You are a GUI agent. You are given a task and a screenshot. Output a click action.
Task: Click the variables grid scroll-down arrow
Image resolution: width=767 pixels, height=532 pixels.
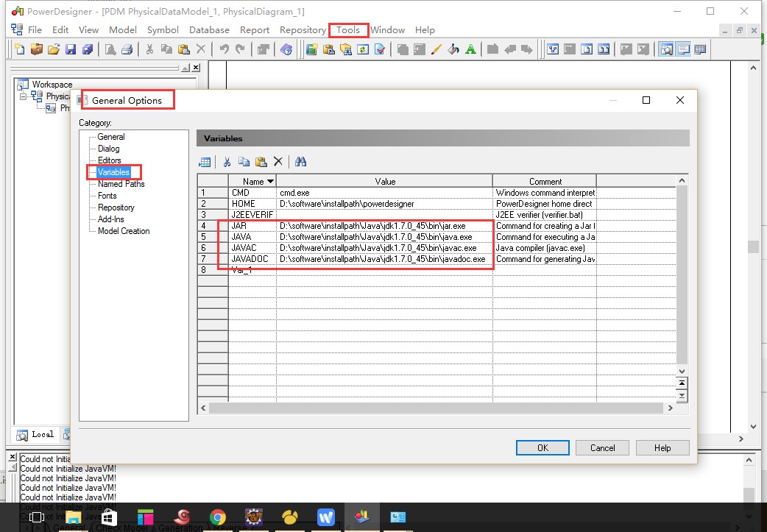(682, 371)
